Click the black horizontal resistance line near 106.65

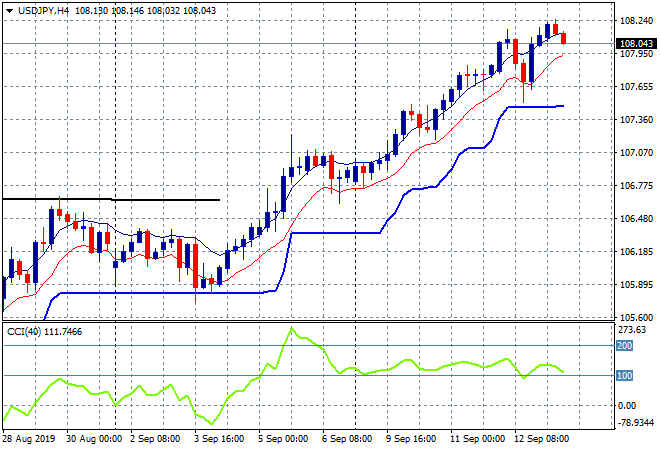coord(111,199)
